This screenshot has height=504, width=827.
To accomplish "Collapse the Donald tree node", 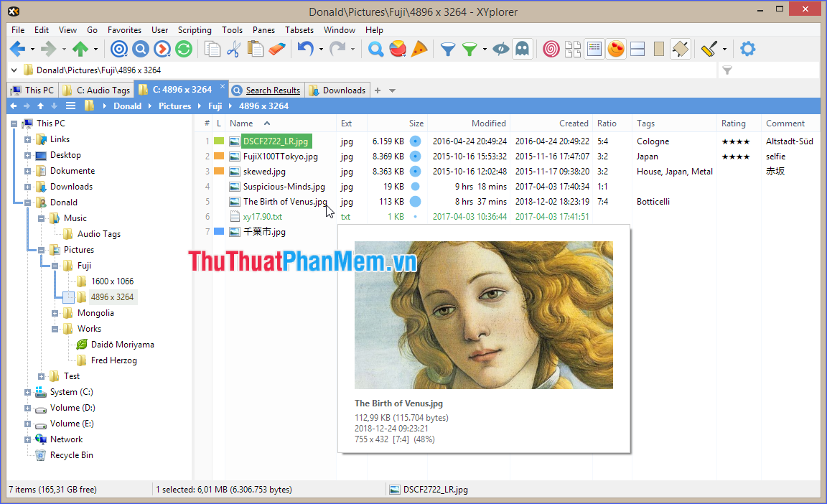I will 27,202.
